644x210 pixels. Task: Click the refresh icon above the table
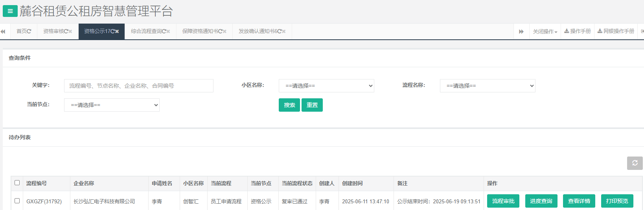pyautogui.click(x=635, y=163)
